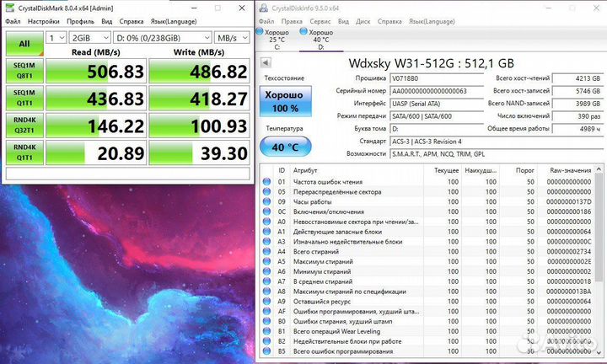Image resolution: width=607 pixels, height=364 pixels.
Task: Open CrystalDiskInfo Правка menu
Action: pos(292,21)
